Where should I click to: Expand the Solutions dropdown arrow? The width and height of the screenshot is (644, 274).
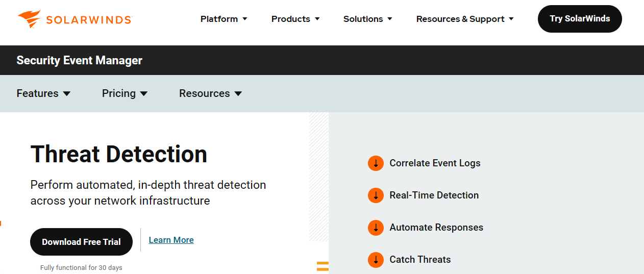pyautogui.click(x=389, y=19)
